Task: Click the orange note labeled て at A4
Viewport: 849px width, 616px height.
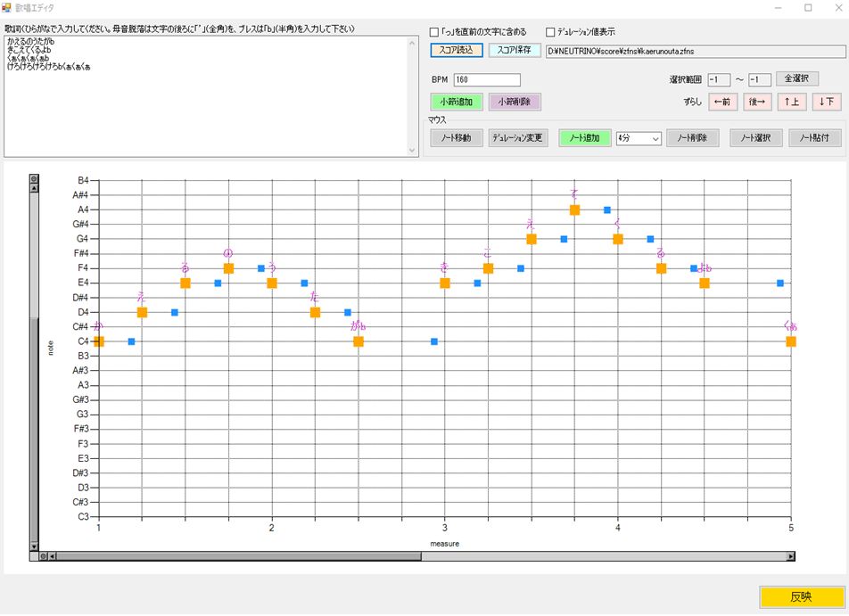Action: point(575,209)
